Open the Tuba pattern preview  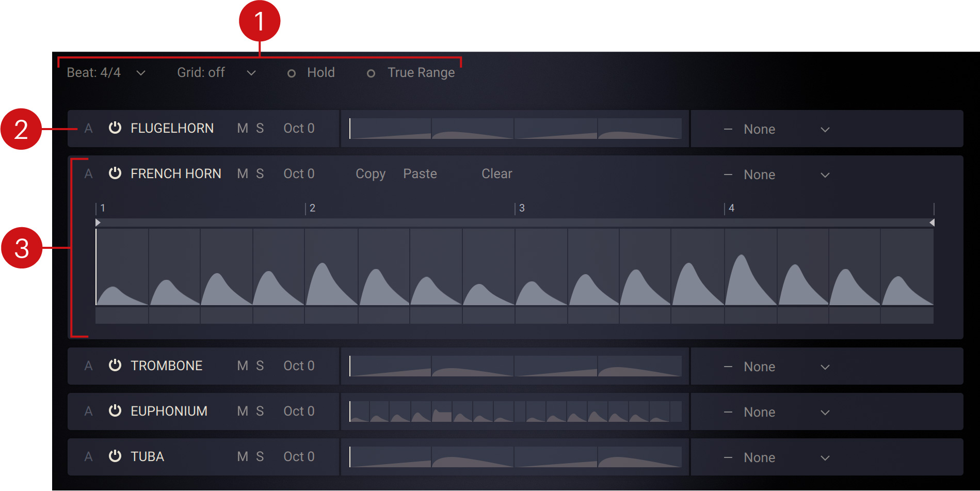(515, 457)
